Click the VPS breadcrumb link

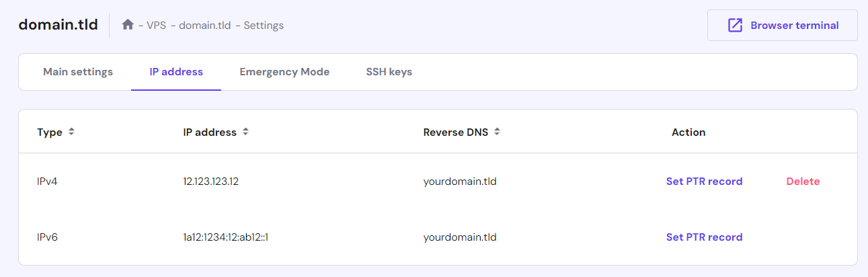(156, 26)
